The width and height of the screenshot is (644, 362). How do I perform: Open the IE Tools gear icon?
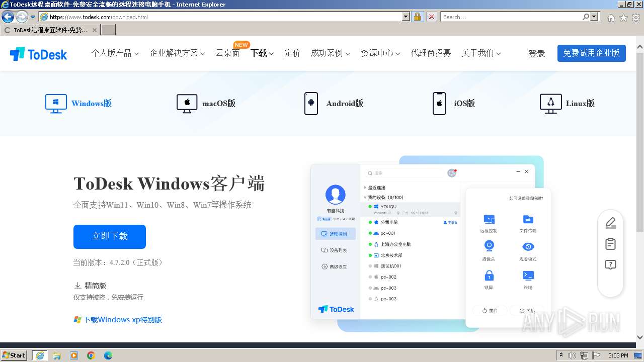pos(636,18)
